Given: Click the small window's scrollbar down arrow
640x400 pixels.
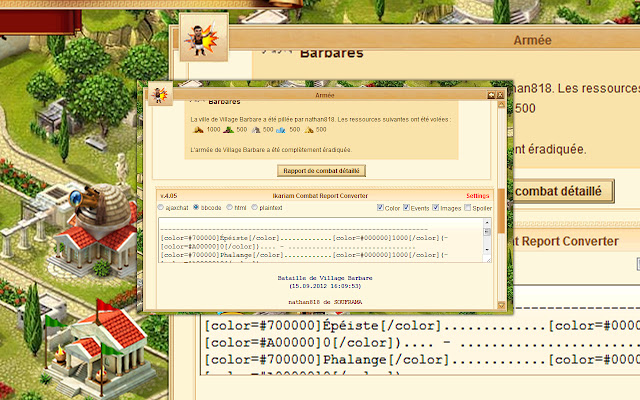Looking at the screenshot, I should (501, 305).
